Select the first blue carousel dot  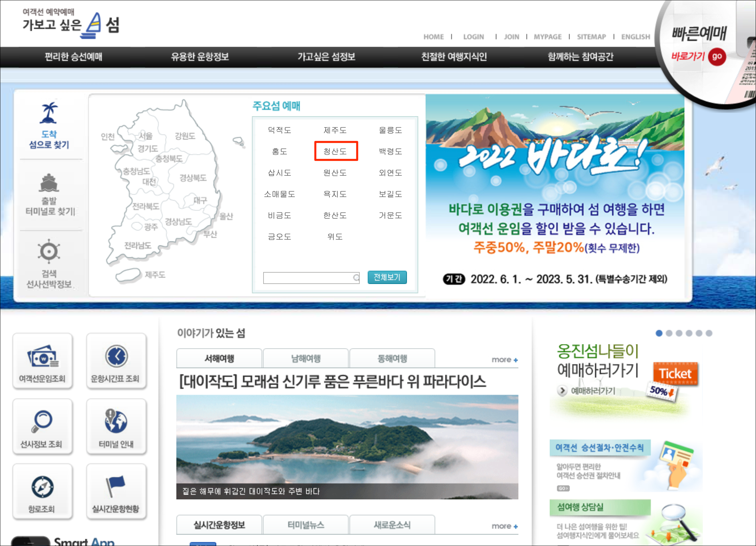coord(659,333)
